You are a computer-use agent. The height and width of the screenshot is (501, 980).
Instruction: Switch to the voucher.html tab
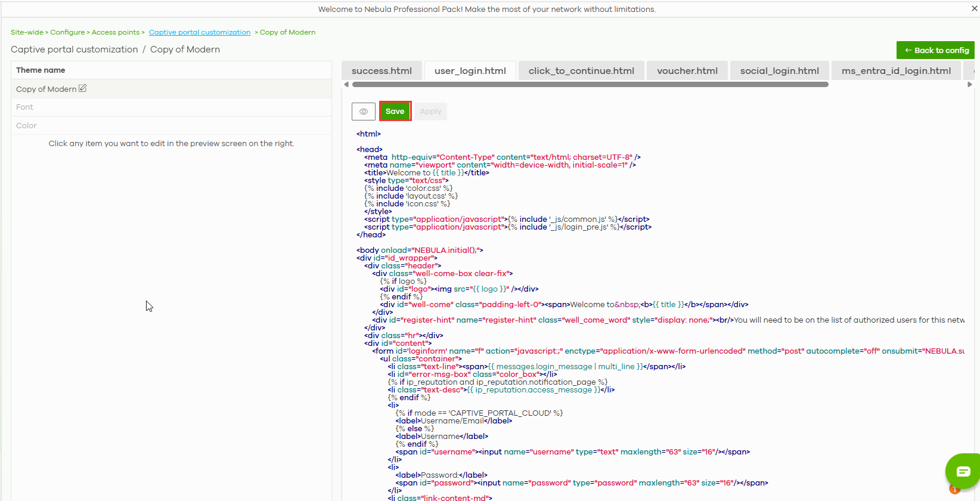[x=687, y=70]
